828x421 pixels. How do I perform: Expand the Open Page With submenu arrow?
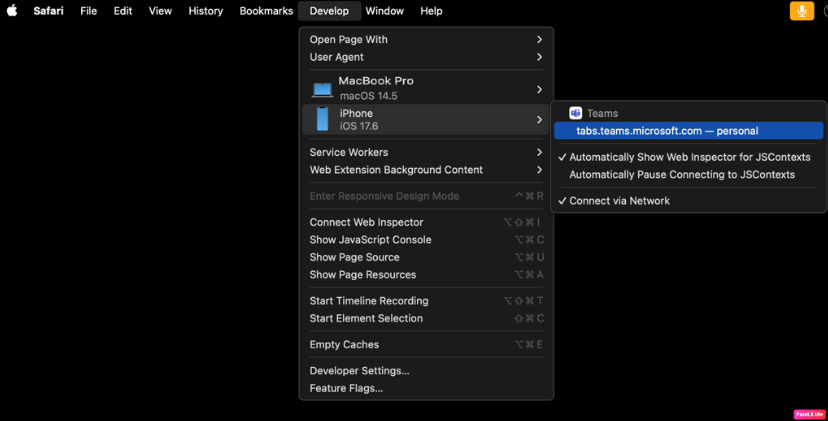(x=539, y=40)
